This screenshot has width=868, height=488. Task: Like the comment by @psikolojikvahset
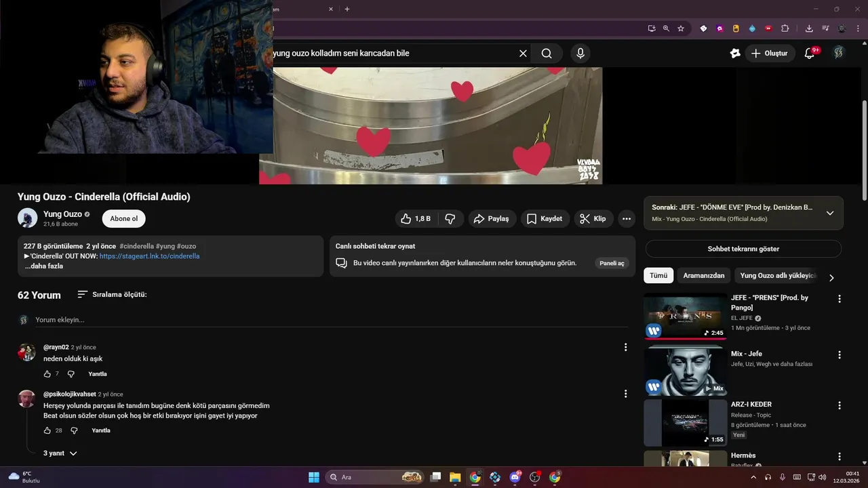(x=47, y=430)
